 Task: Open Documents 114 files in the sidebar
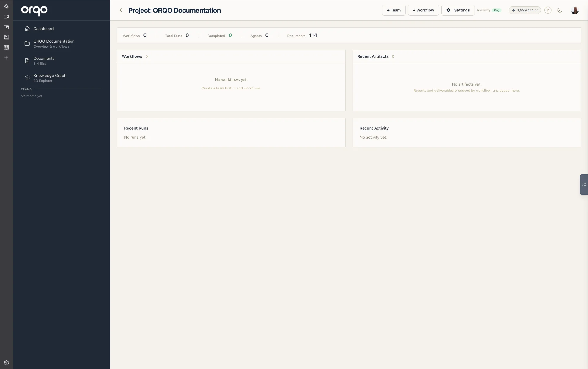coord(61,61)
